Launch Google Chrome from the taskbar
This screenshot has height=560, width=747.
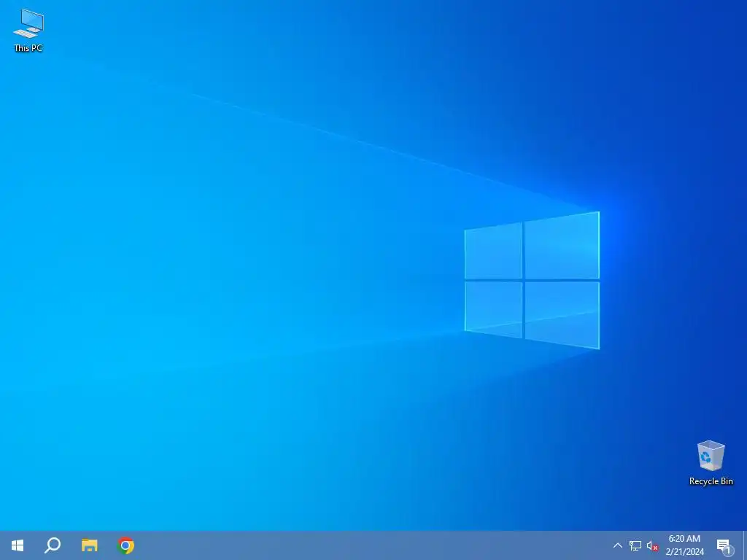coord(125,545)
